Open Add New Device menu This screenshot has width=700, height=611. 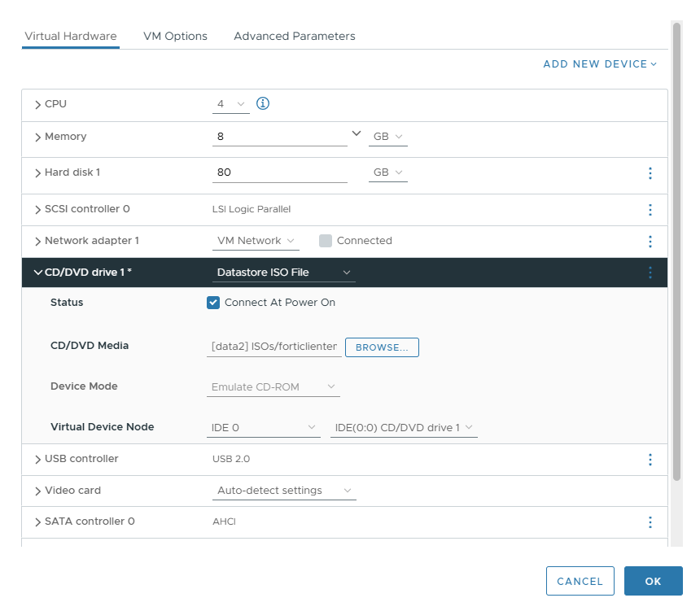pos(599,64)
